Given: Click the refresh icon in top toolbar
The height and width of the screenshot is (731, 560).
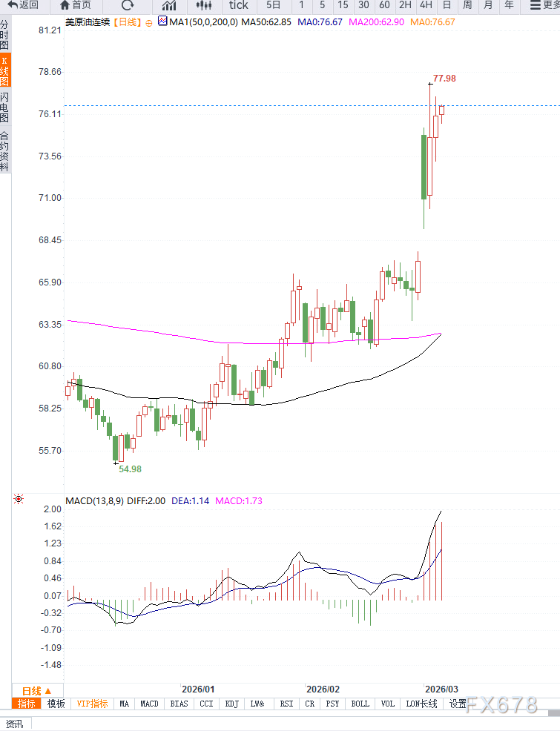Looking at the screenshot, I should click(x=128, y=5).
